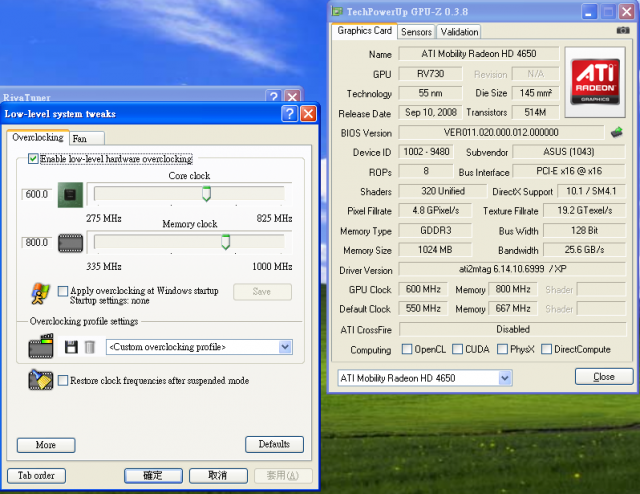Open the Custom overclocking profile dropdown
The image size is (640, 494).
[x=285, y=347]
